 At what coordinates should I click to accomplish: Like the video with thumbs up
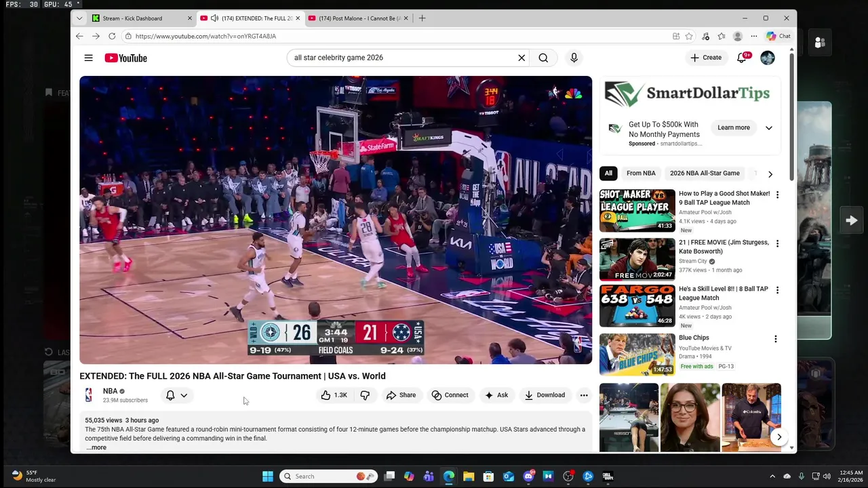(334, 395)
